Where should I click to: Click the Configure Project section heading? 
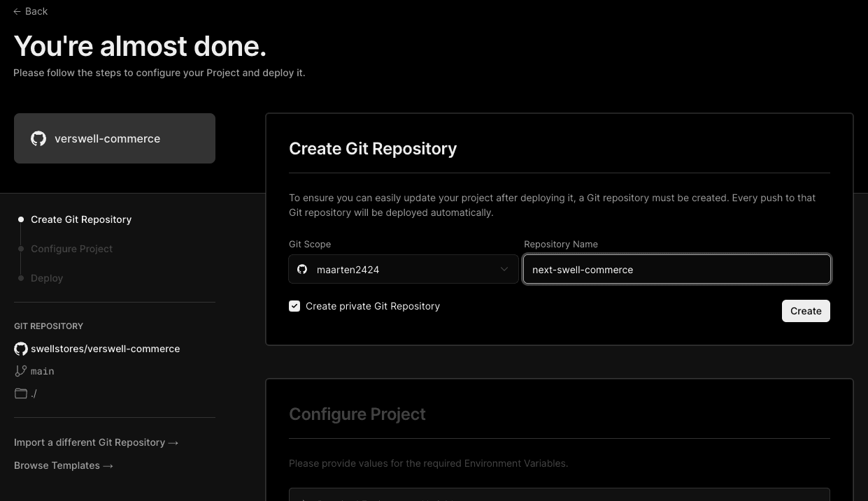click(x=357, y=414)
